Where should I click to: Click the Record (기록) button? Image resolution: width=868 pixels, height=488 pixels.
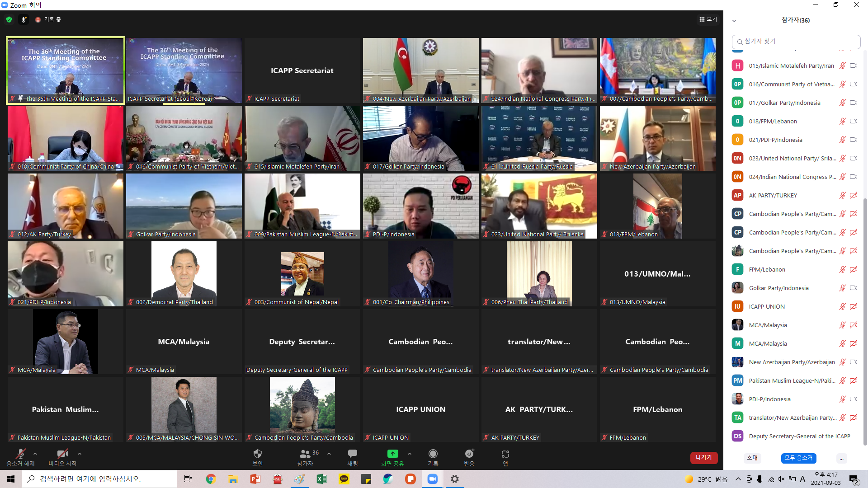point(433,457)
